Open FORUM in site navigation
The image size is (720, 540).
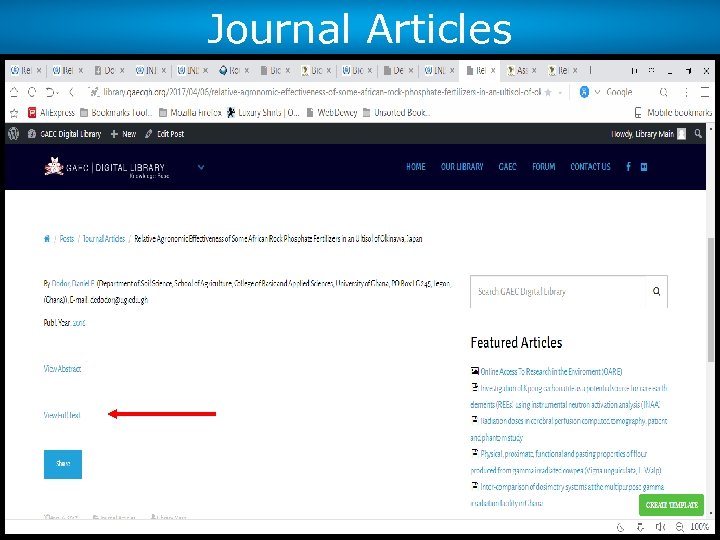pyautogui.click(x=544, y=167)
